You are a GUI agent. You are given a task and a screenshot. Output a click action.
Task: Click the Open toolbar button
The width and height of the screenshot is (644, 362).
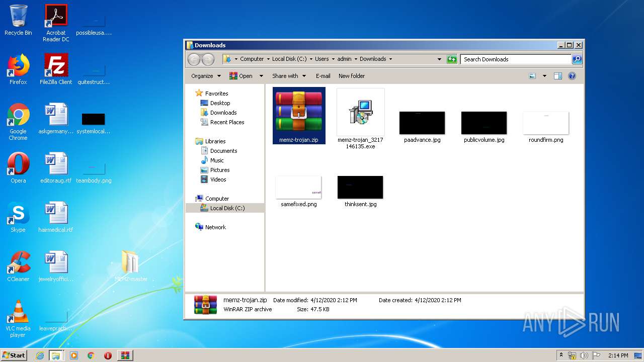coord(241,76)
